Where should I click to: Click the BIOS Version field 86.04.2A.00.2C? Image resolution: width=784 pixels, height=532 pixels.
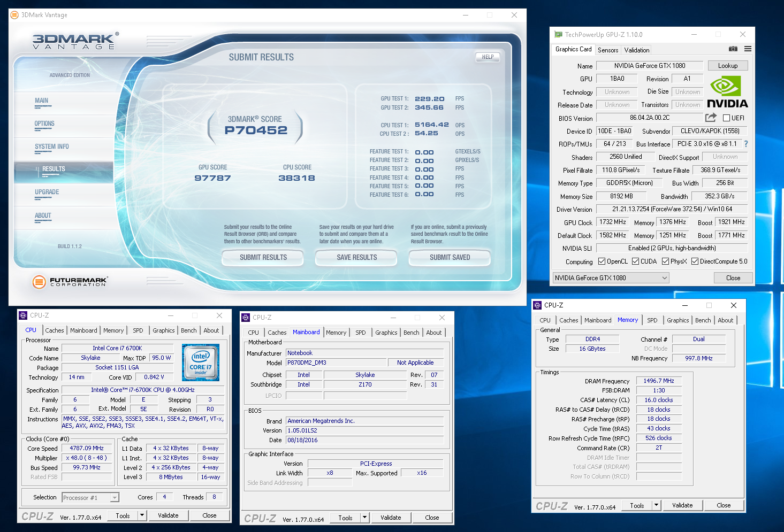649,118
